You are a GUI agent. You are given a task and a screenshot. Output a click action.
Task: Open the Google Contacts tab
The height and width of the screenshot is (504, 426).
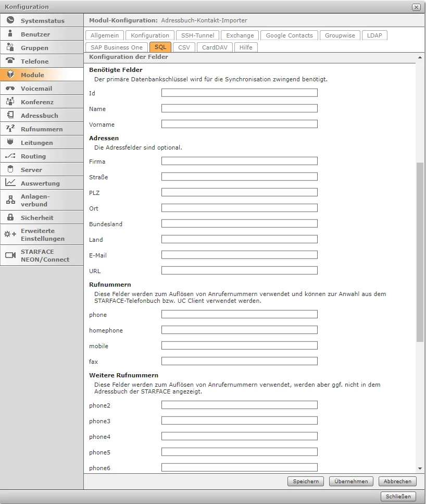coord(289,35)
